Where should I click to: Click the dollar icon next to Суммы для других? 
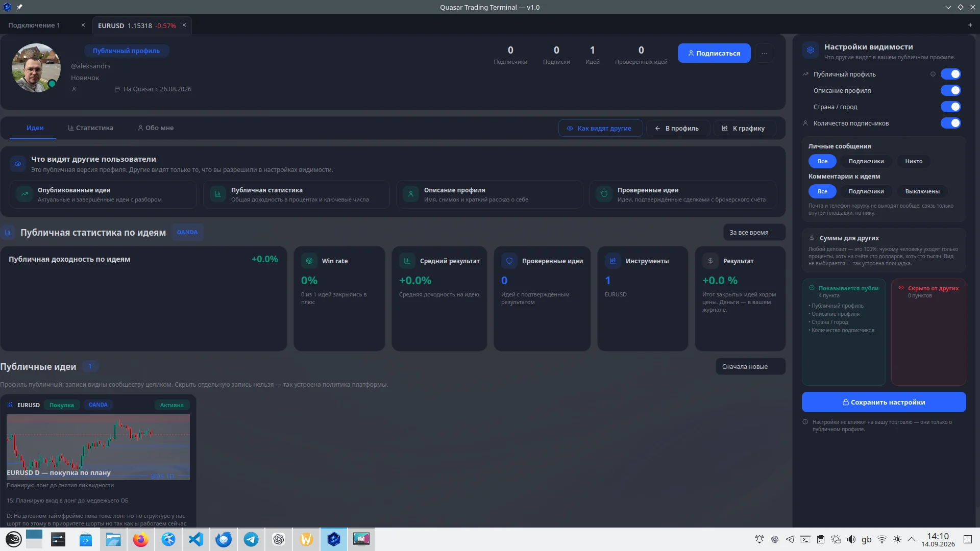tap(812, 238)
